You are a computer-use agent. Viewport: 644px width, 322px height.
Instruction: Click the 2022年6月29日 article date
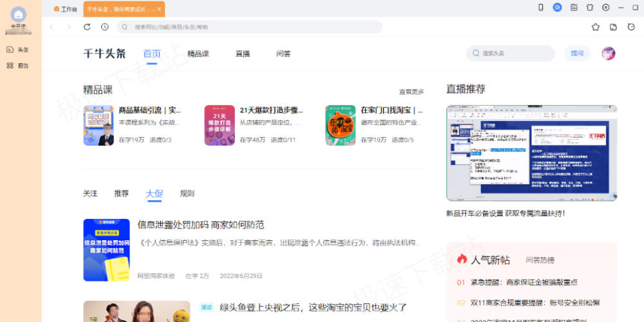241,276
